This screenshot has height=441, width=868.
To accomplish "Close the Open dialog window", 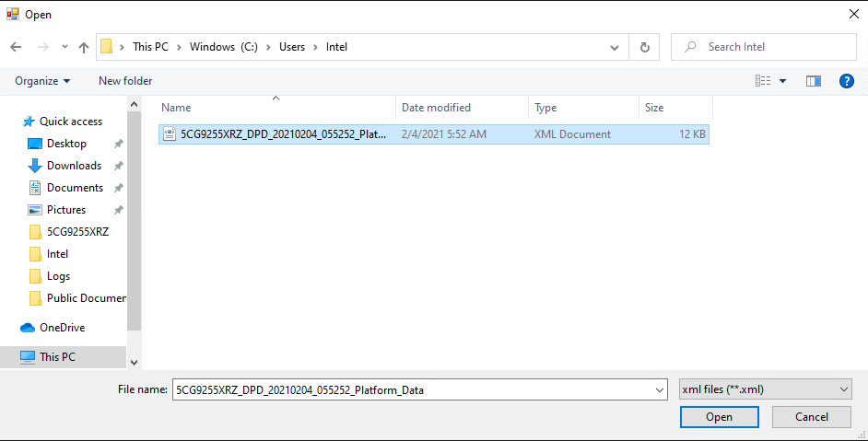I will pos(854,15).
